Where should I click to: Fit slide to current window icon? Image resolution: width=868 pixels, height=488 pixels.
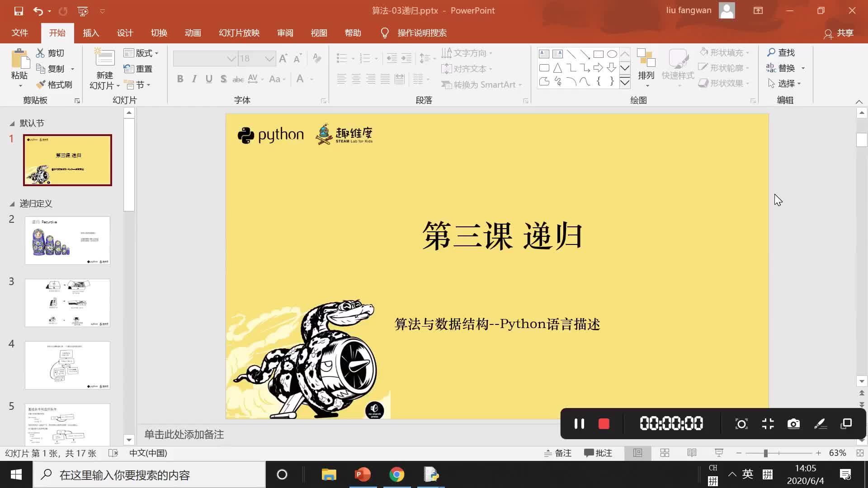point(860,453)
